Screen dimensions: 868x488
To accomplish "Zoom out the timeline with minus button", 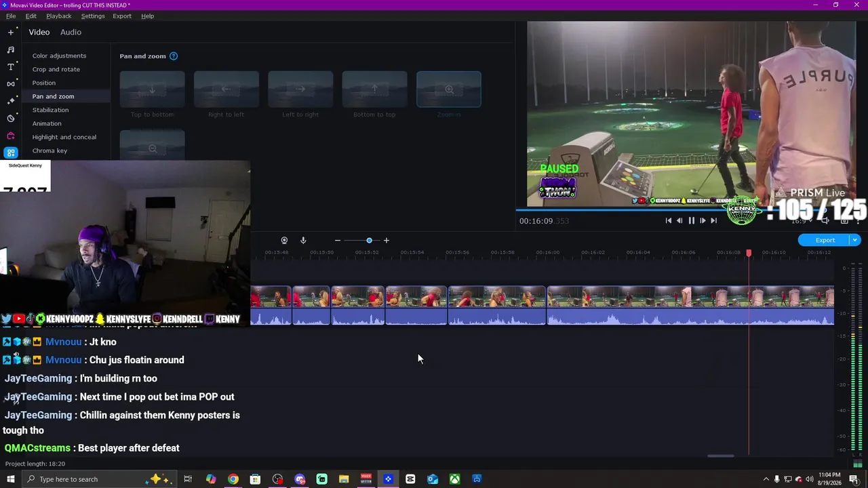I will (x=338, y=241).
